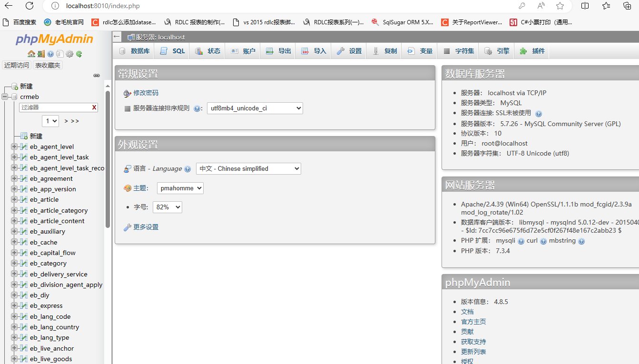The width and height of the screenshot is (639, 364).
Task: Open the 引擎 engines tab
Action: pyautogui.click(x=496, y=51)
